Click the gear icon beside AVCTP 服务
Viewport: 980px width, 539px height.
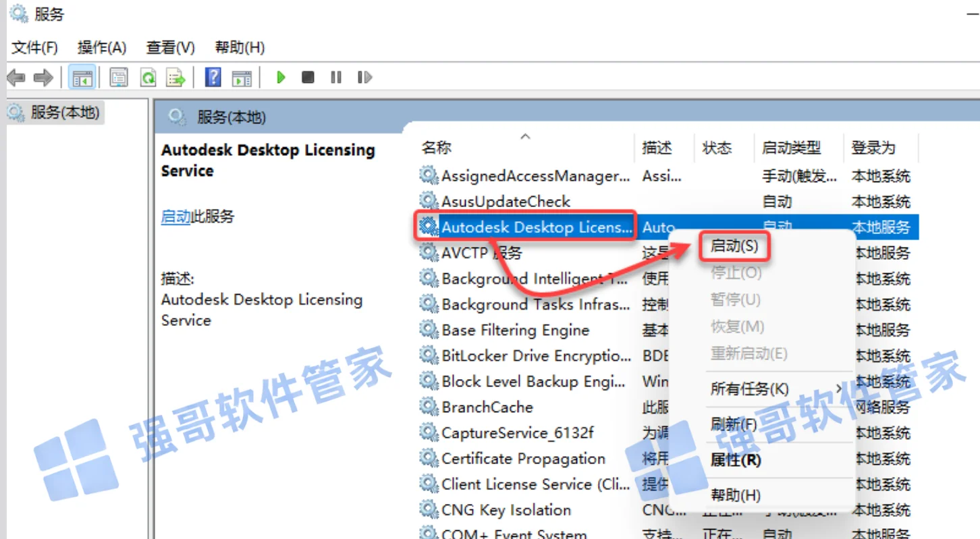pos(429,252)
